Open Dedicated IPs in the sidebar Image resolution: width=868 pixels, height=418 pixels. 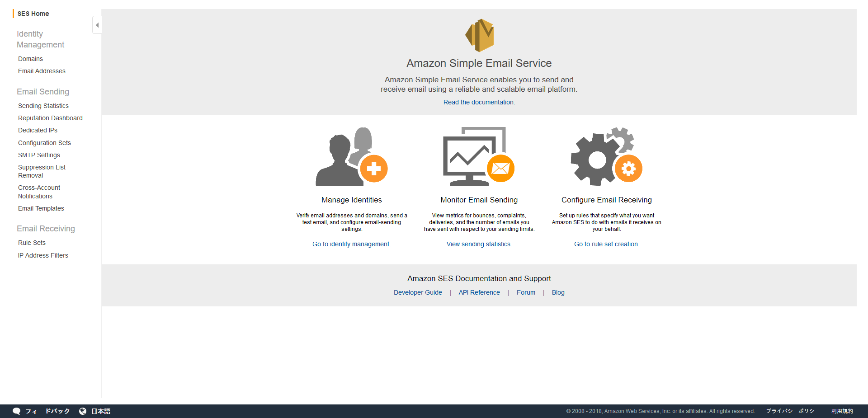coord(38,130)
